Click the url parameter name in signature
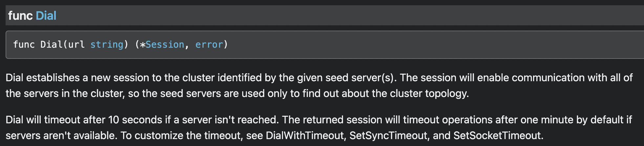The height and width of the screenshot is (146, 644). pos(76,44)
